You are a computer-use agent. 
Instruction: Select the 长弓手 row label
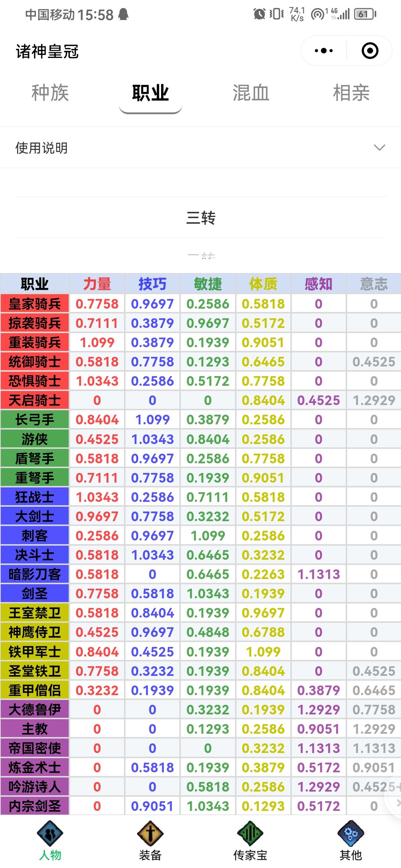pyautogui.click(x=35, y=420)
